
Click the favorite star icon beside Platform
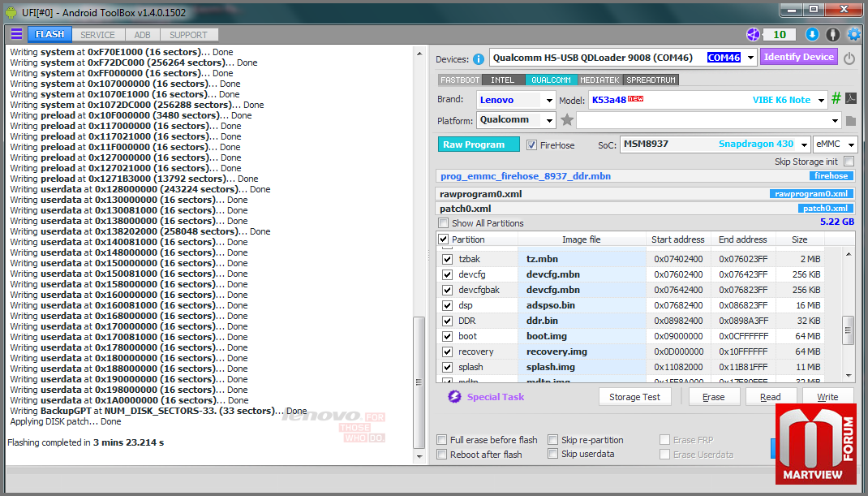tap(567, 120)
